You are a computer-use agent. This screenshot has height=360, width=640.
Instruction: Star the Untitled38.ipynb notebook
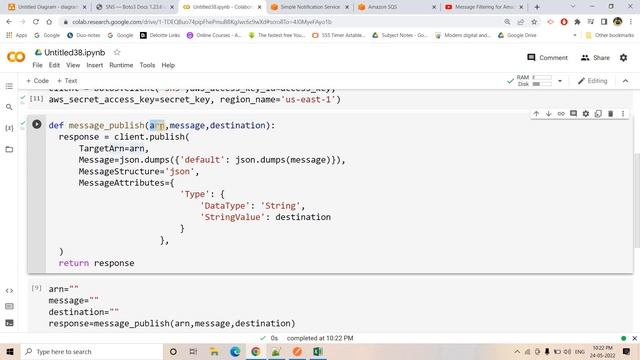tap(117, 52)
